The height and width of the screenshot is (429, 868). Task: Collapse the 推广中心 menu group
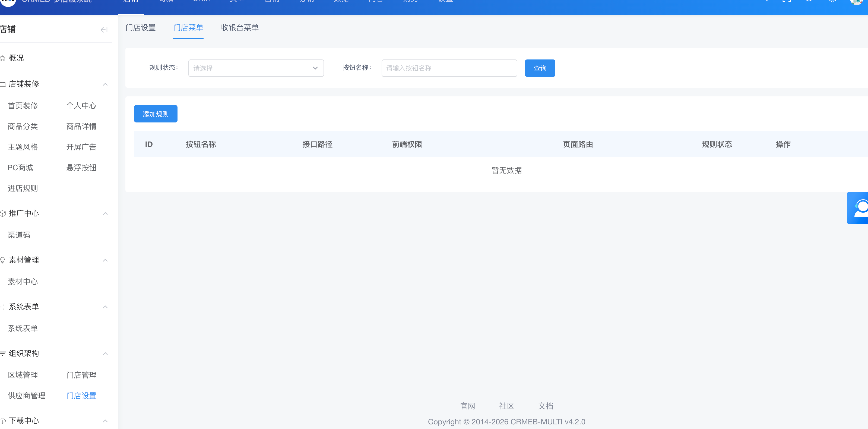click(105, 214)
